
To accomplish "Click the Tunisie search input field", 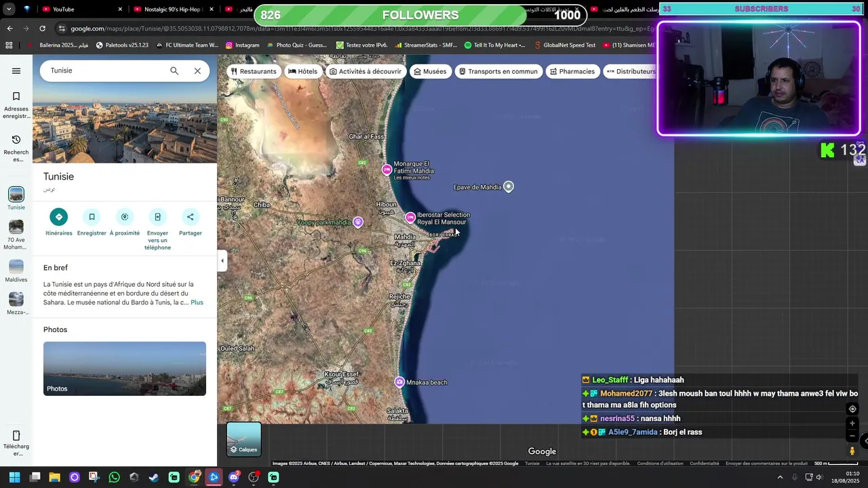I will pos(105,70).
